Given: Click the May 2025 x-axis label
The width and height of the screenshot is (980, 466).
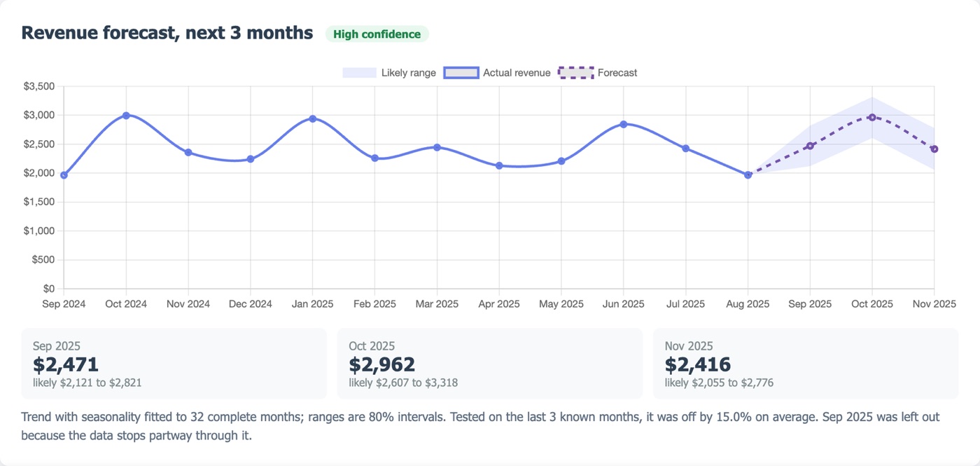Looking at the screenshot, I should (561, 304).
